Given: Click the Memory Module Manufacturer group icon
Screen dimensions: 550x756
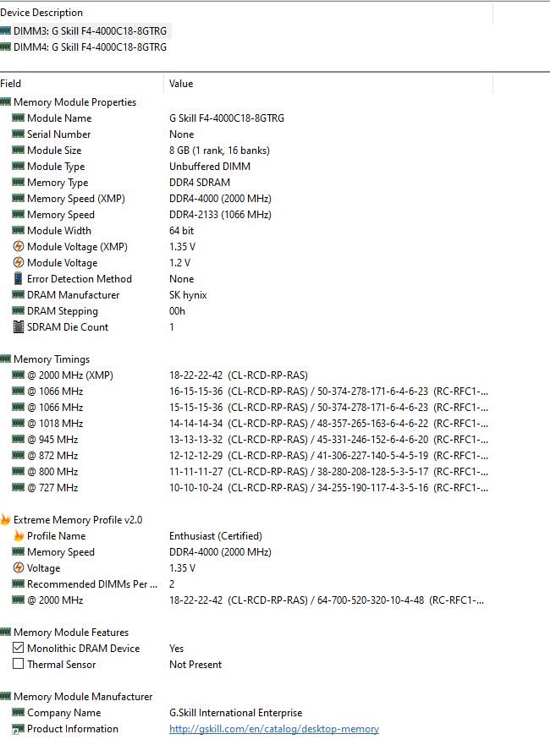Looking at the screenshot, I should click(5, 696).
